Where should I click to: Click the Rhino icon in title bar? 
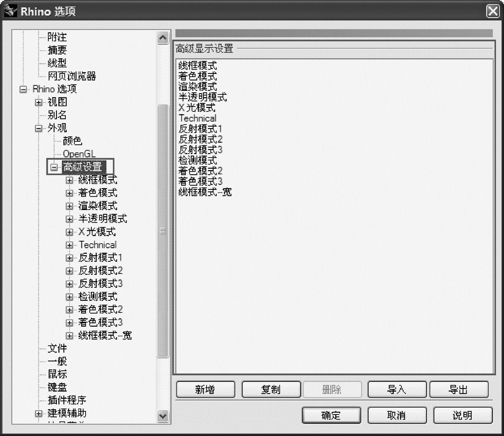pyautogui.click(x=10, y=11)
